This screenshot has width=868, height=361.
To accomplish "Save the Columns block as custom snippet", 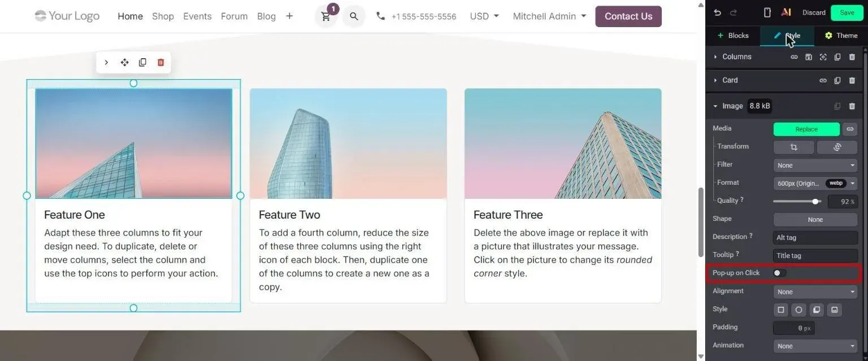I will point(809,57).
